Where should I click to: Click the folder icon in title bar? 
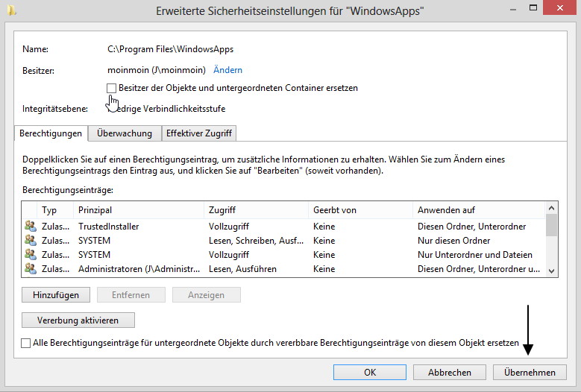click(11, 10)
